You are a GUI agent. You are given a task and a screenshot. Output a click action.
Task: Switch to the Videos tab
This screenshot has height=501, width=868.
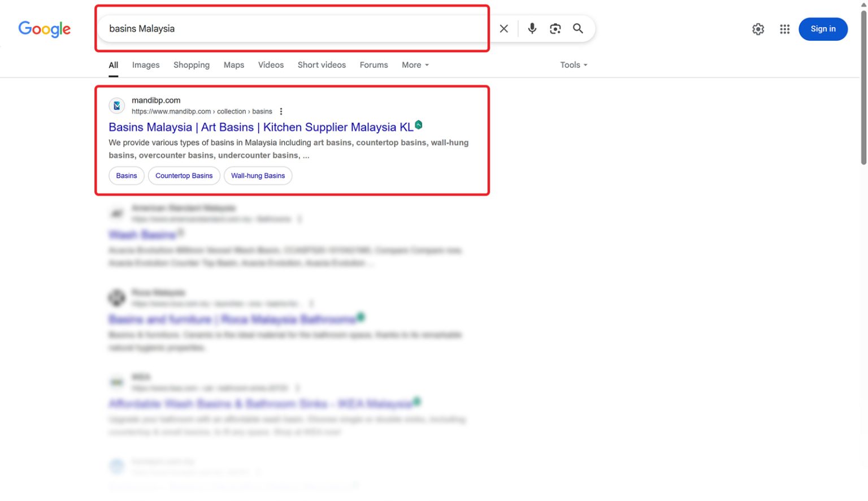[x=271, y=65]
